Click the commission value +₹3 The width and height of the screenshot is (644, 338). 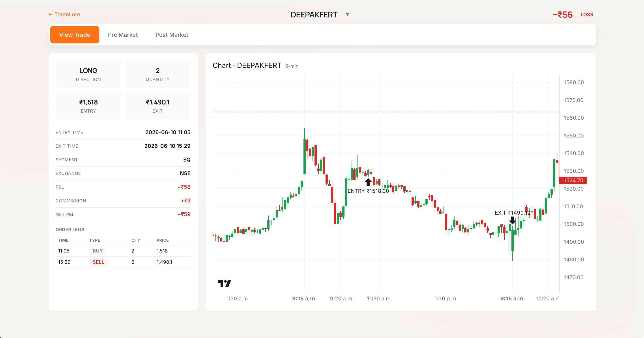point(185,201)
